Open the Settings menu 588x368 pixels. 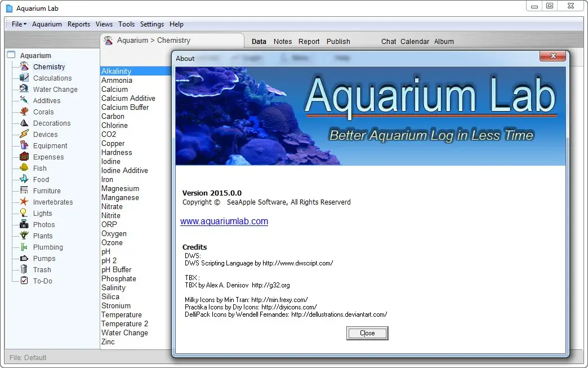[152, 24]
